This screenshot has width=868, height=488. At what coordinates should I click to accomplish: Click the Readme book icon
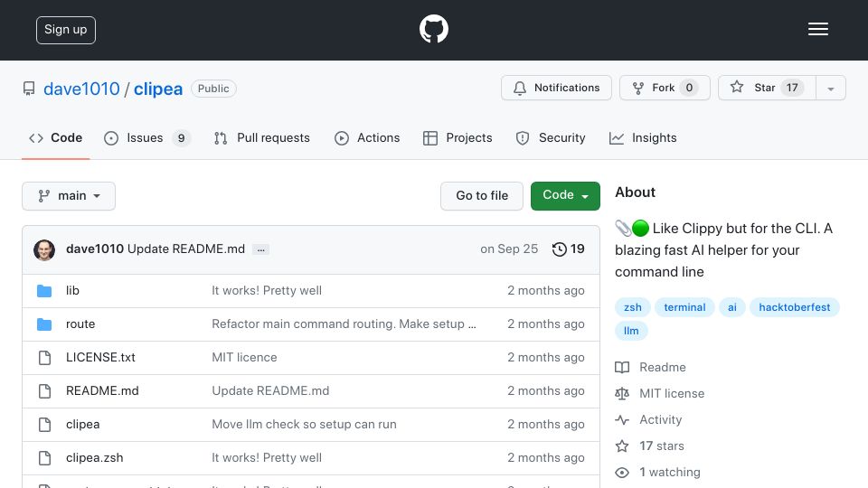[x=622, y=368]
